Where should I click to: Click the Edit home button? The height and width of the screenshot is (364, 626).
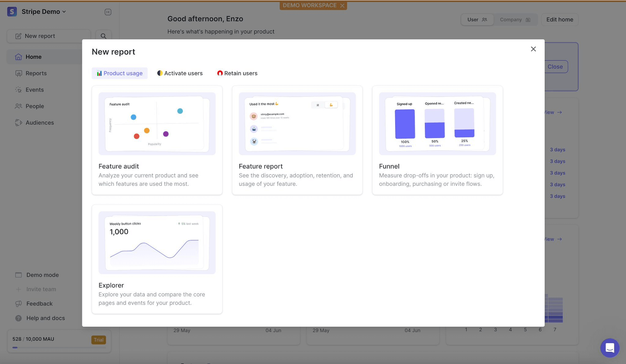[559, 20]
